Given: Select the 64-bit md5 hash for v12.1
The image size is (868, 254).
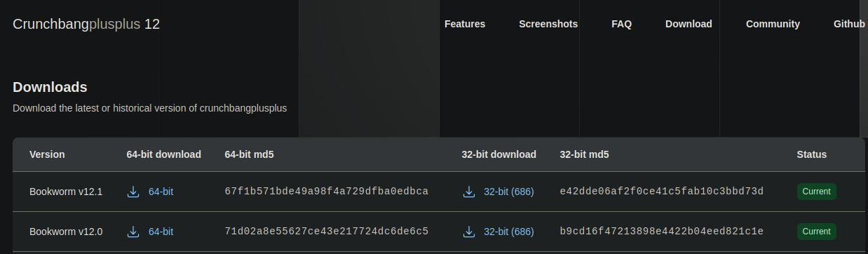Looking at the screenshot, I should [x=327, y=192].
